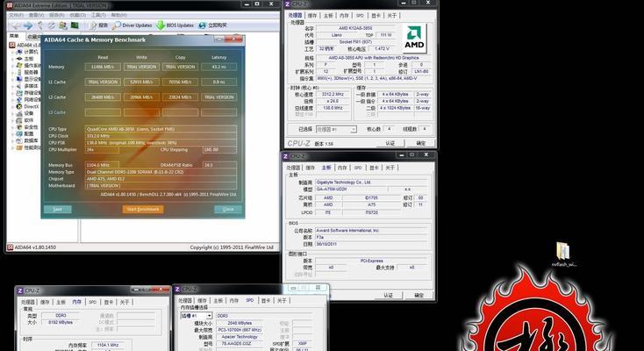Click the Memory Read value 11486 MB/s
644x351 pixels.
103,67
